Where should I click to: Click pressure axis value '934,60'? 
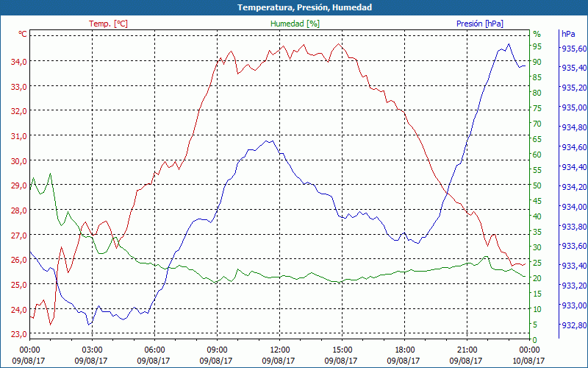click(574, 147)
